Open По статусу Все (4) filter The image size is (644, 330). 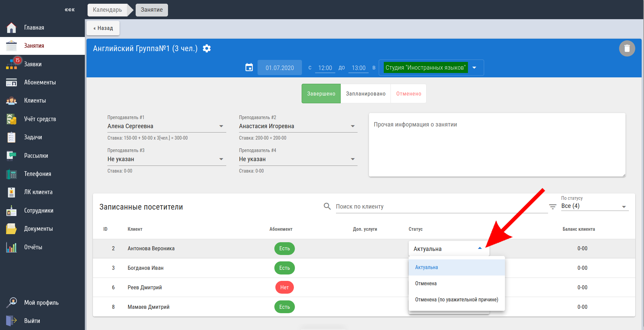click(x=595, y=206)
